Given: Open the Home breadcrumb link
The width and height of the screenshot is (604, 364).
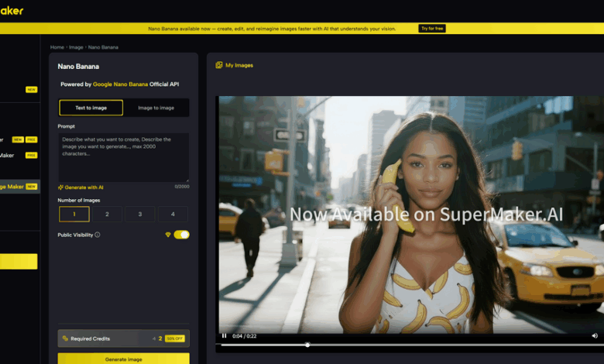Looking at the screenshot, I should tap(57, 47).
